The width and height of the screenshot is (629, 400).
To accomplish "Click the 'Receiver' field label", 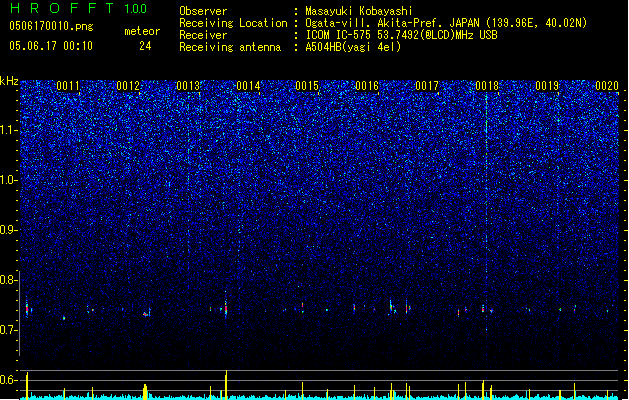I will 203,35.
